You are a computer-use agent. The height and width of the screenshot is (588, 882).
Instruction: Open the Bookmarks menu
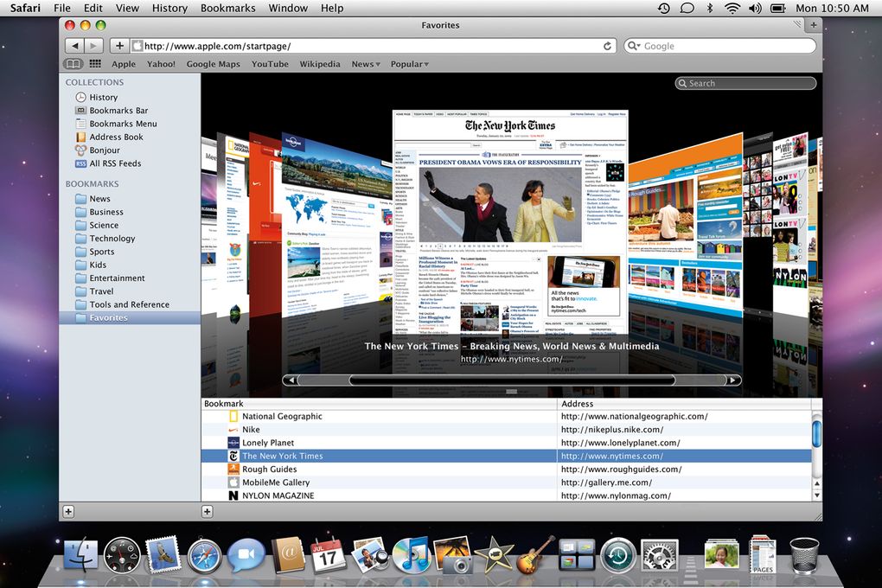coord(227,8)
